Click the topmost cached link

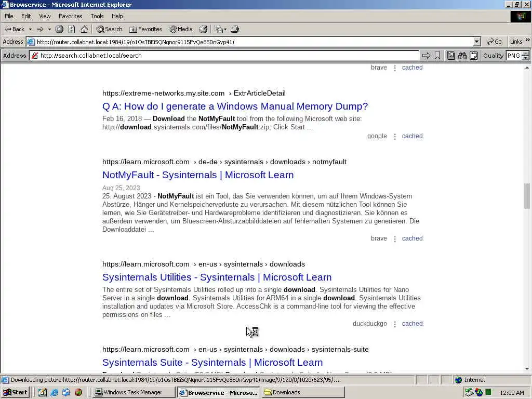(x=412, y=68)
